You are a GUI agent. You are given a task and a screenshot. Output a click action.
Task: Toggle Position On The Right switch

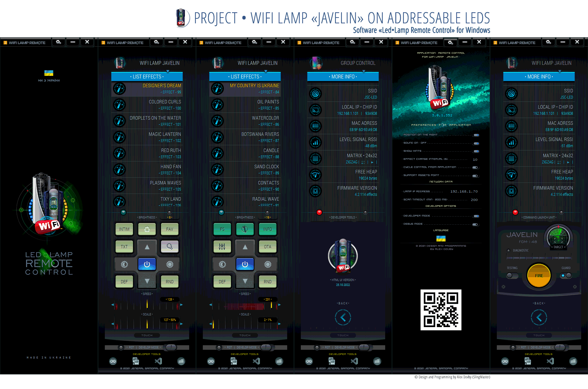tap(476, 135)
